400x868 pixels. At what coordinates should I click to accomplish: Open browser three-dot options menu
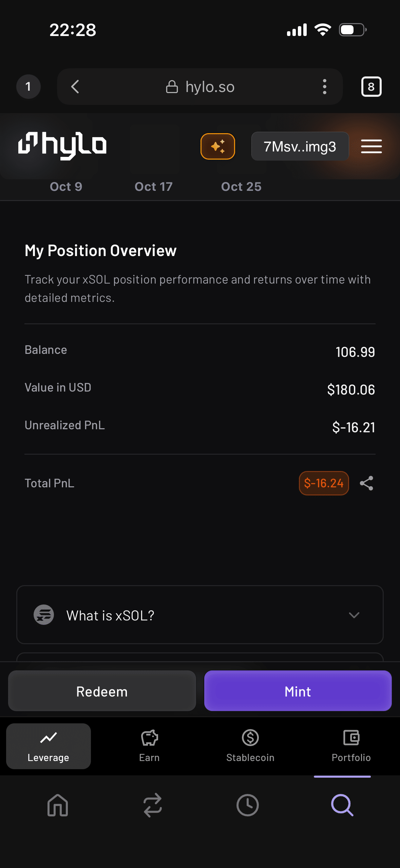pos(324,87)
